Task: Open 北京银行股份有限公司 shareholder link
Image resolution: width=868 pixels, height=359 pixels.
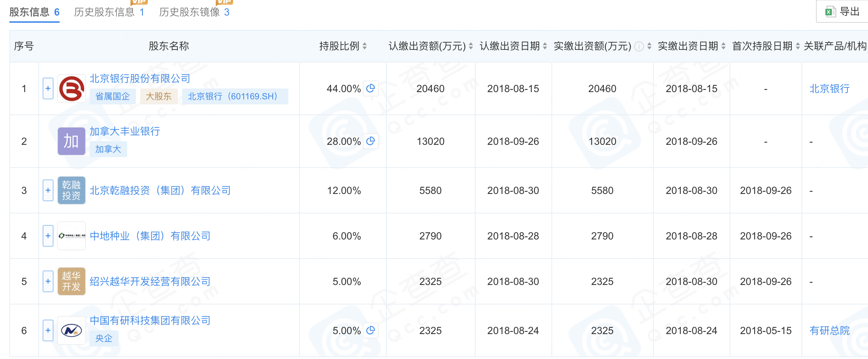Action: [140, 78]
